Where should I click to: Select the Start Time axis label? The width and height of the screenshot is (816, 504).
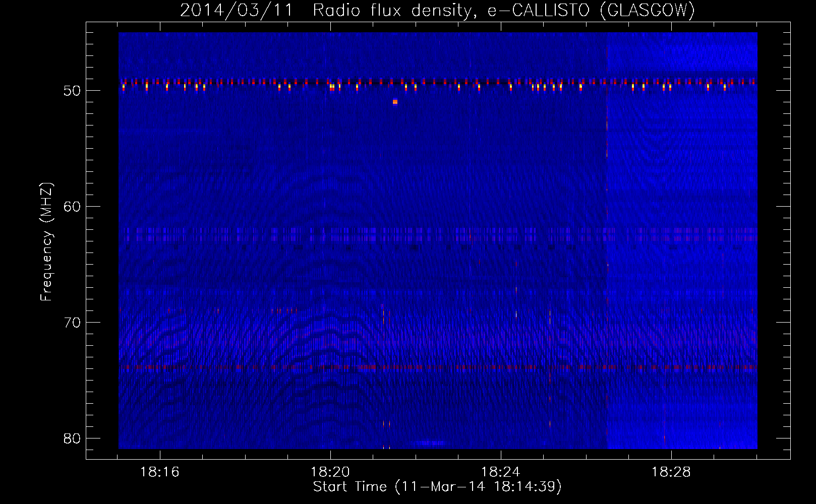pyautogui.click(x=437, y=487)
